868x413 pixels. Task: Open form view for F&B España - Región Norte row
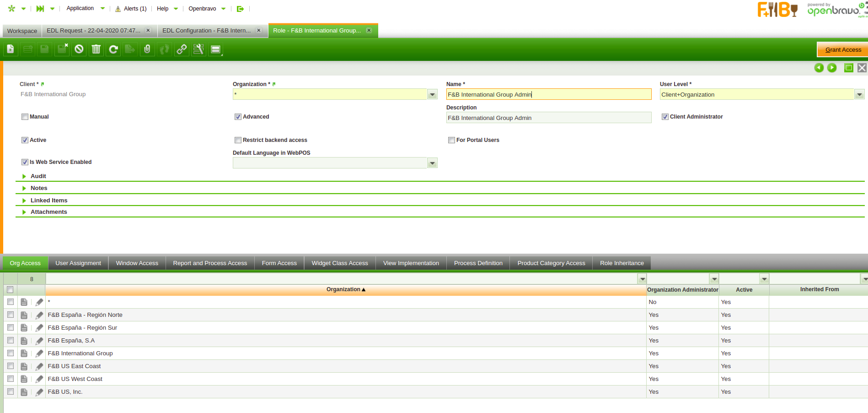(24, 315)
